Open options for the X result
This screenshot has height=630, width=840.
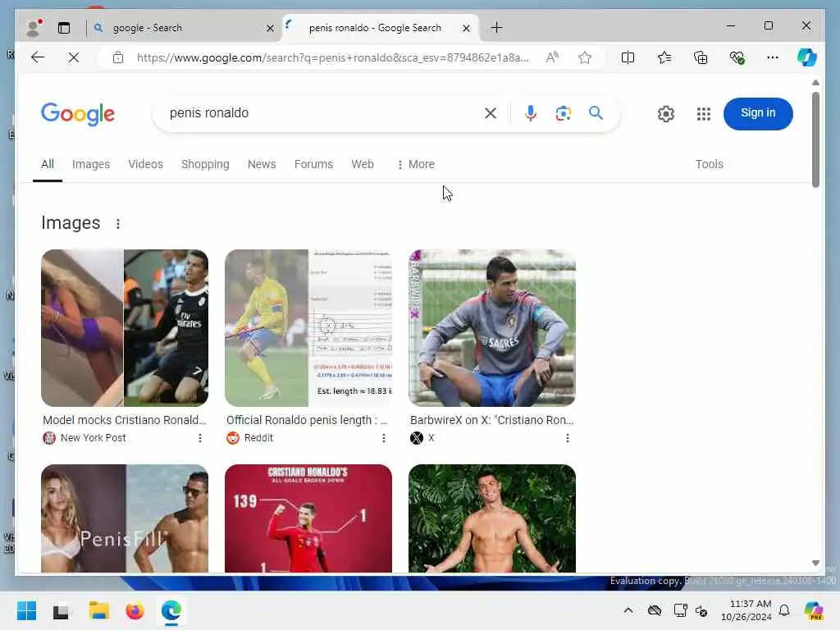tap(568, 438)
